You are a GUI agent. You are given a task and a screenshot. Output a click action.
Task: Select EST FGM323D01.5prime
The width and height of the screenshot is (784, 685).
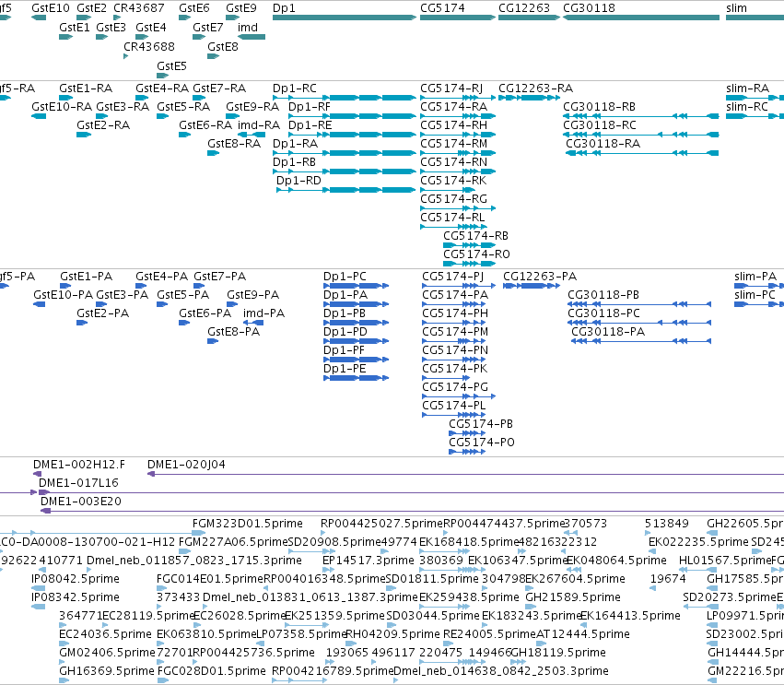pos(199,533)
